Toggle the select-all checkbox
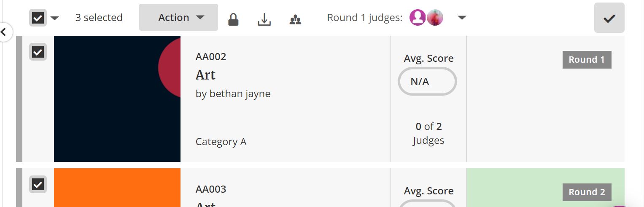Viewport: 644px width, 207px height. click(x=38, y=18)
